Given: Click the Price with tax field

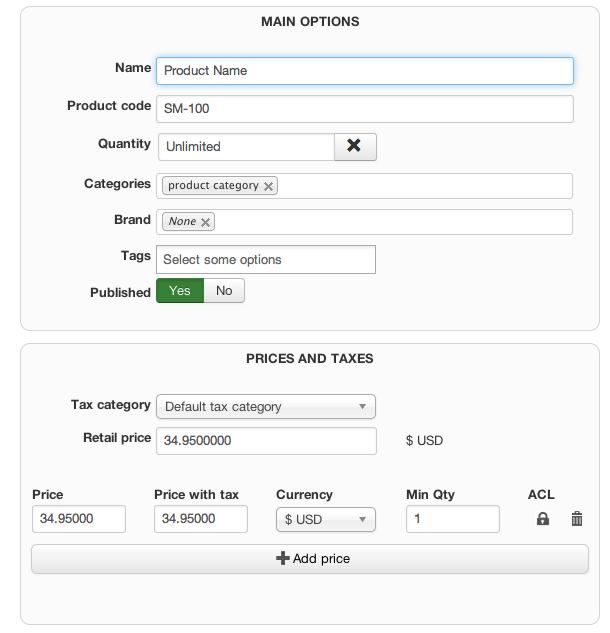Looking at the screenshot, I should coord(201,519).
